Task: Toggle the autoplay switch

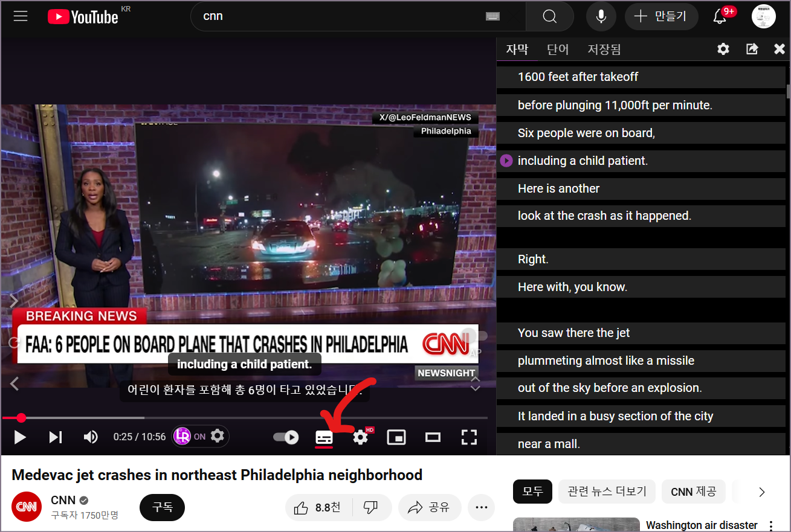Action: 286,437
